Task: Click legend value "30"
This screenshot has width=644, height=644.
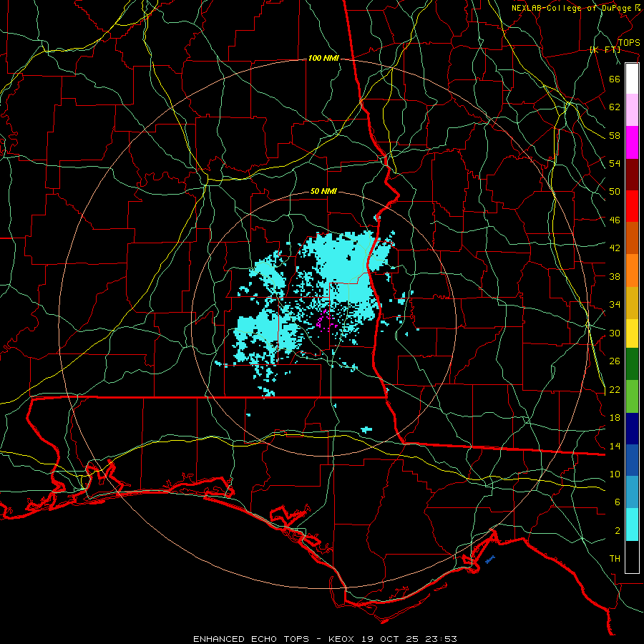Action: tap(615, 333)
